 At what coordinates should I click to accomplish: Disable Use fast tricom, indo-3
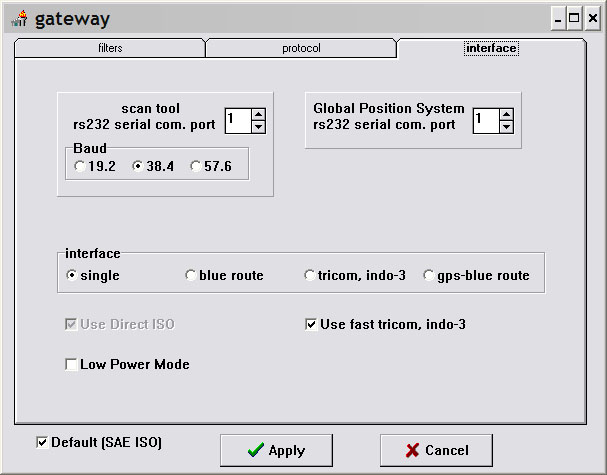click(311, 324)
